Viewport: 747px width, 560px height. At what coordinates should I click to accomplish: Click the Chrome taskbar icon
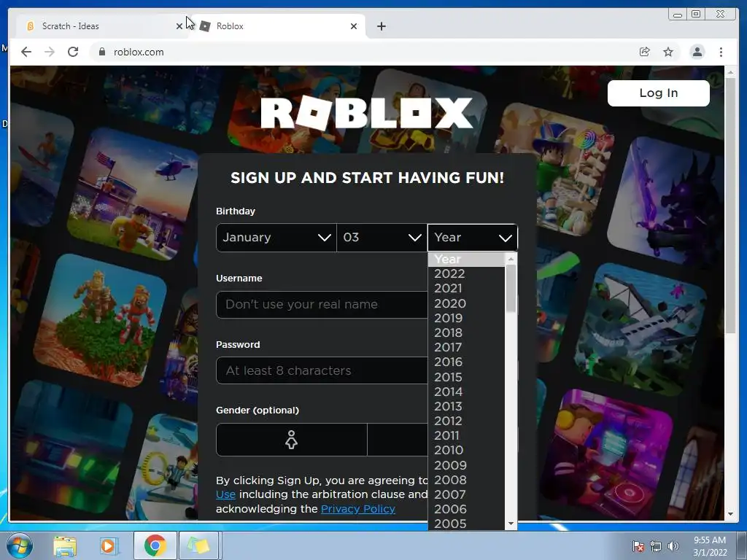click(x=155, y=545)
